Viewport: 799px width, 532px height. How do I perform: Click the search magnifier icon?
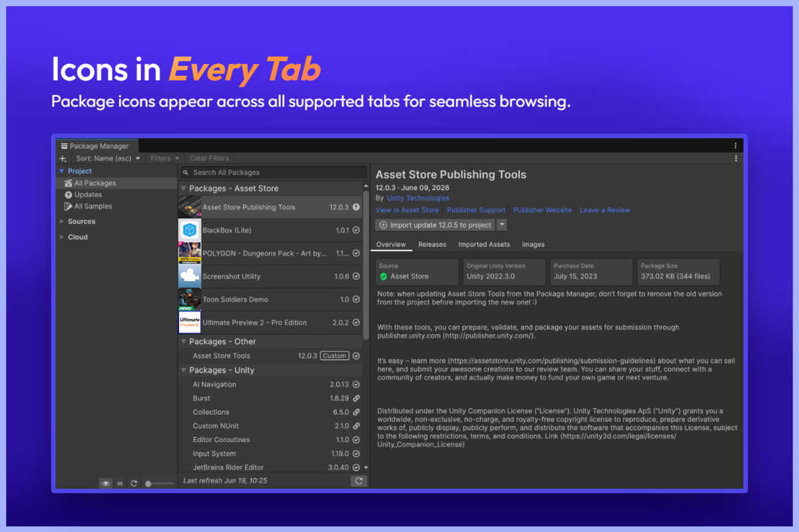point(186,172)
